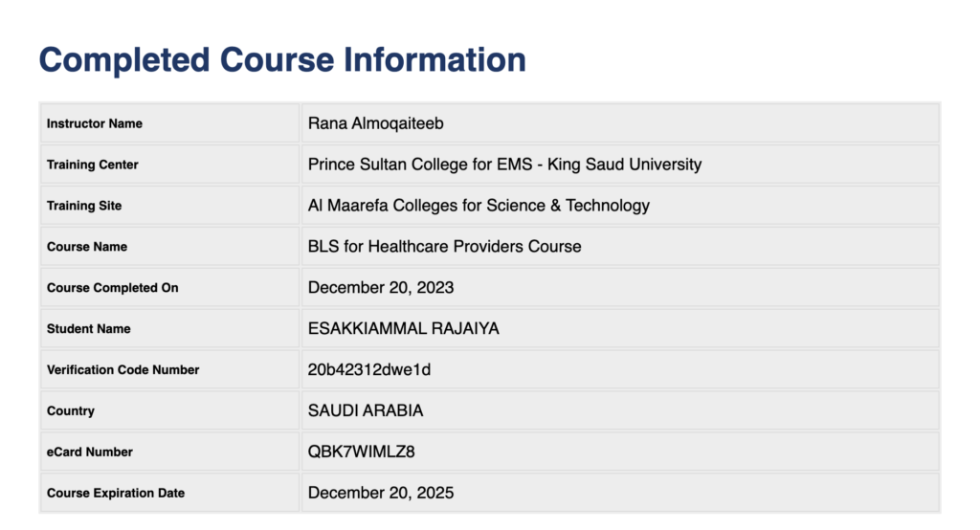This screenshot has width=980, height=530.
Task: Click the Country label cell
Action: point(71,411)
